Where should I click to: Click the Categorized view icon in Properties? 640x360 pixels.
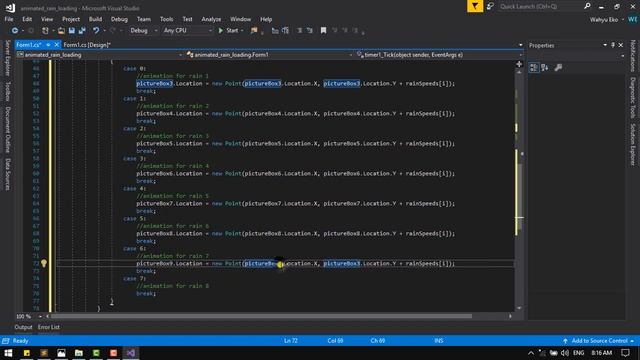pos(534,68)
